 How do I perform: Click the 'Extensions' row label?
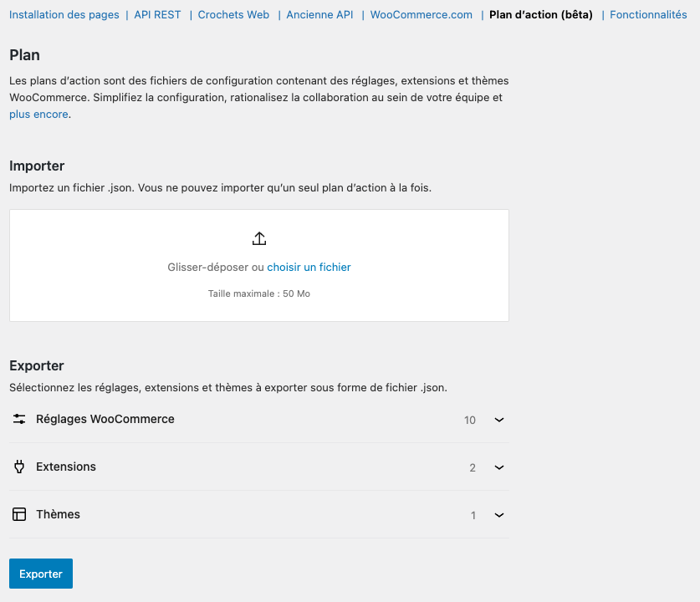pyautogui.click(x=66, y=467)
